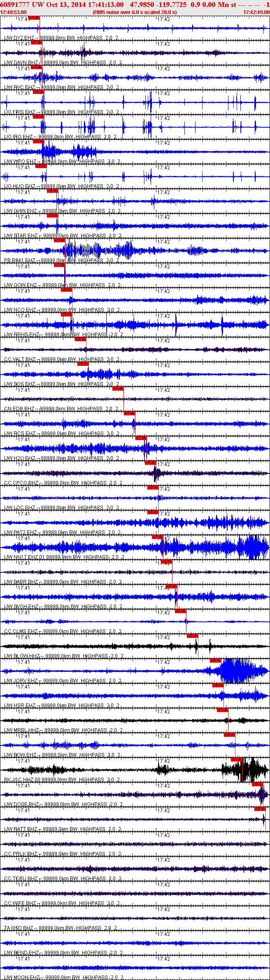The image size is (270, 980).
Task: Select the UW PAT2 EHZ station label
Action: 21,532
